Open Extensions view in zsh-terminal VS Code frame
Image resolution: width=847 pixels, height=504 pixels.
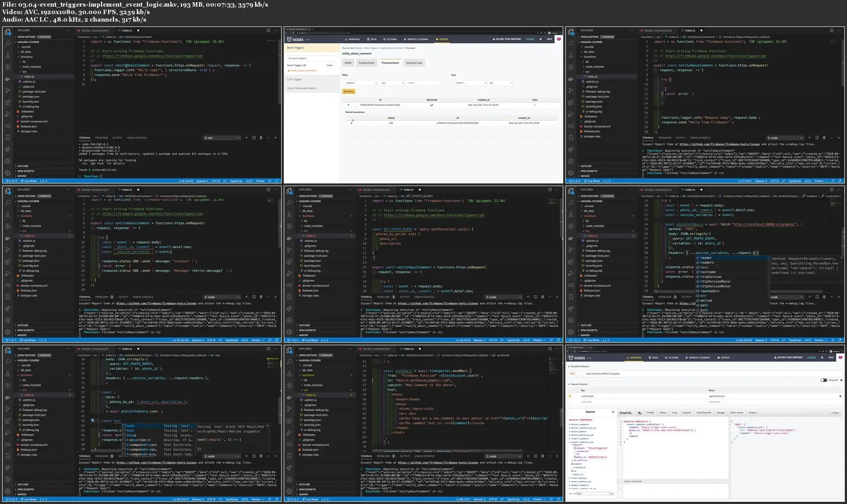8,102
